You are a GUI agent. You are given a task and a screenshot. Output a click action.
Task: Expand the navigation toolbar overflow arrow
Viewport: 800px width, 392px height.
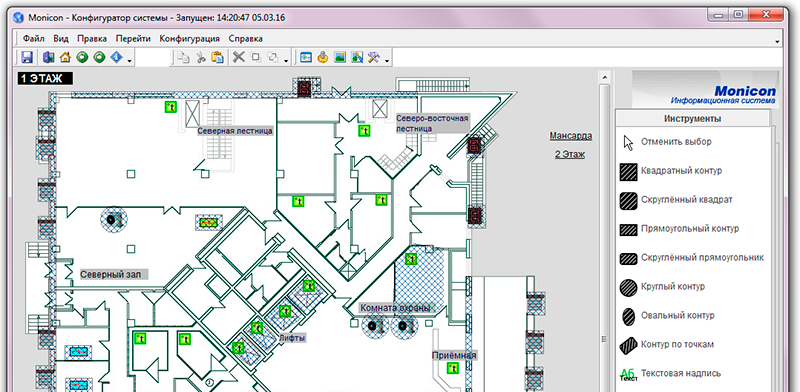click(x=130, y=61)
